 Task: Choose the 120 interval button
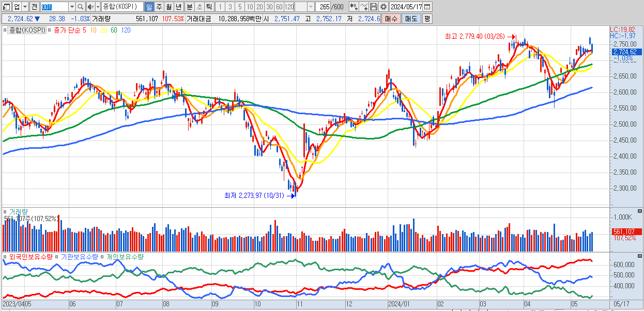(289, 7)
